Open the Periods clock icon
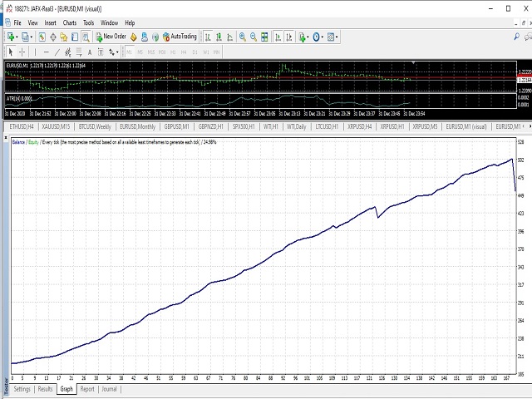Image resolution: width=532 pixels, height=399 pixels. tap(316, 37)
